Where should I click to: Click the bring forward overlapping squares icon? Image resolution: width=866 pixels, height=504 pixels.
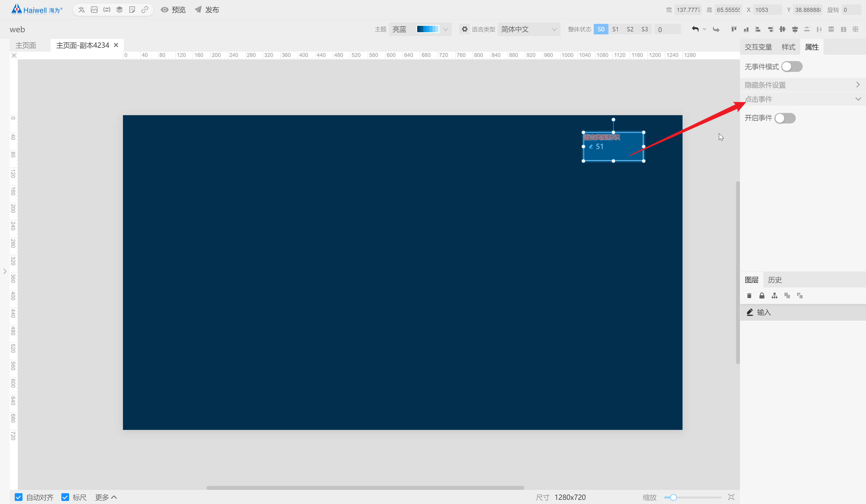[x=787, y=296]
